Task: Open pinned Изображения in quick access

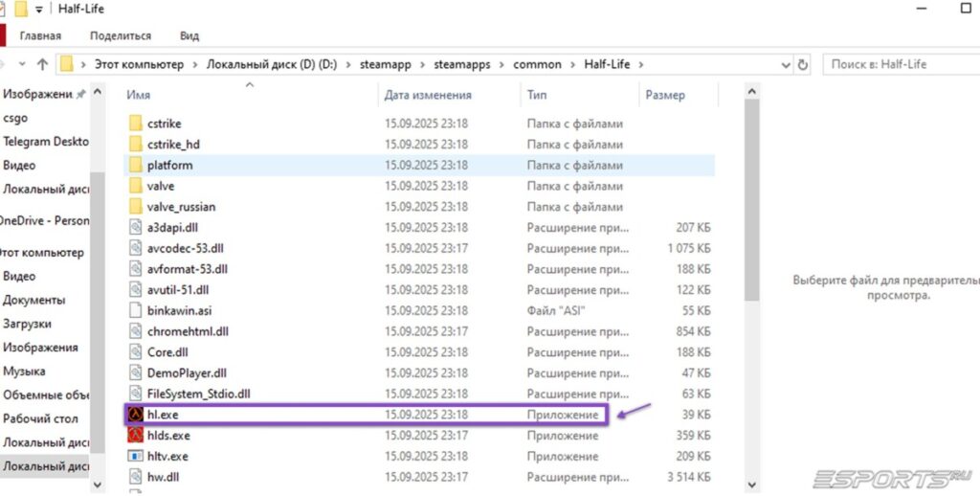Action: coord(38,94)
